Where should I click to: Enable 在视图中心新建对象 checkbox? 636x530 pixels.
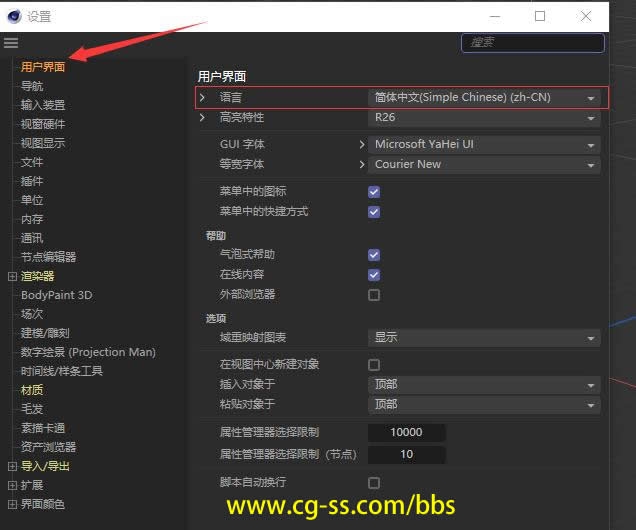click(x=374, y=365)
